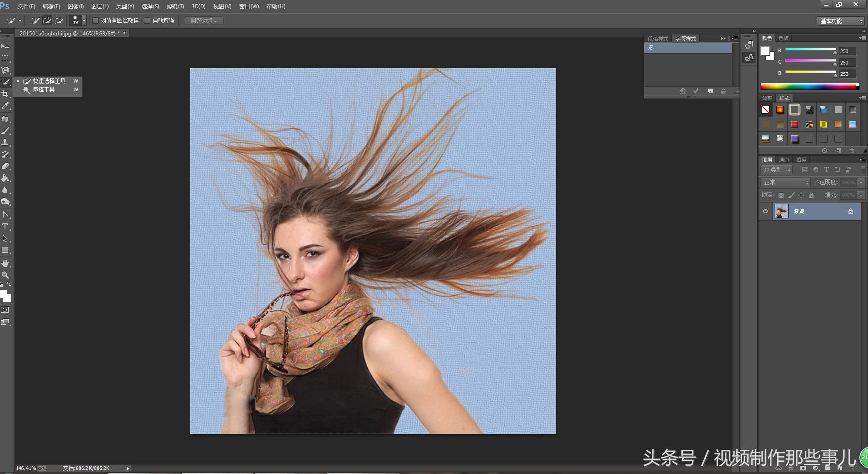Switch to the 通道 tab

[784, 160]
